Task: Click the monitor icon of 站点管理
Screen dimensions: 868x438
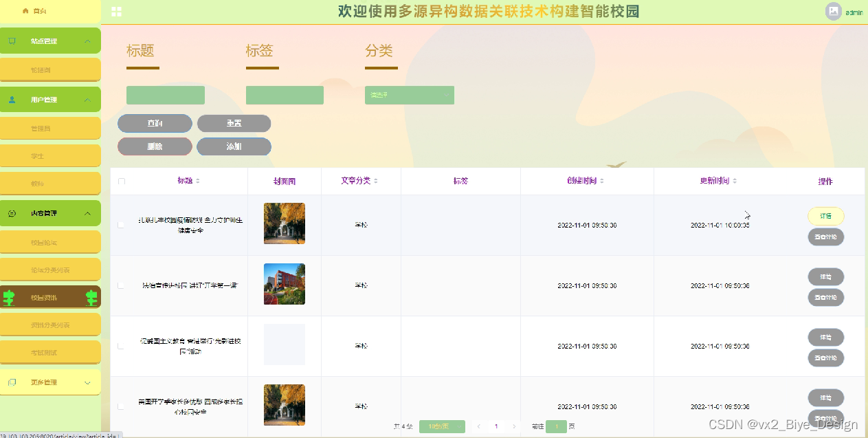Action: click(12, 41)
